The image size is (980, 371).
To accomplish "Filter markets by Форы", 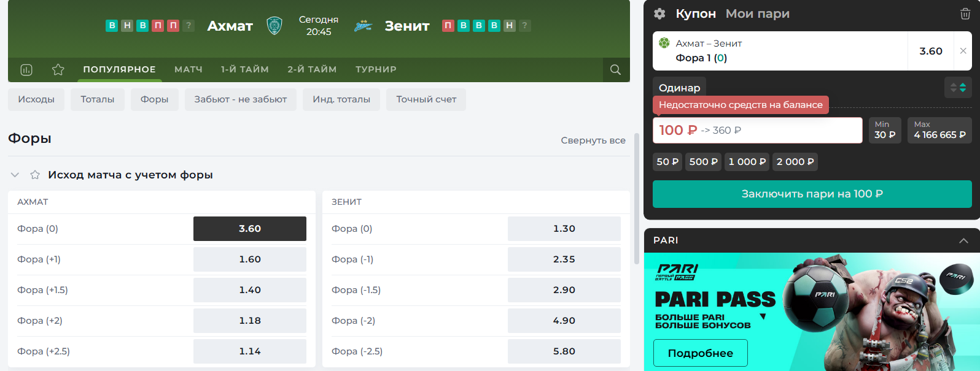I will coord(155,99).
